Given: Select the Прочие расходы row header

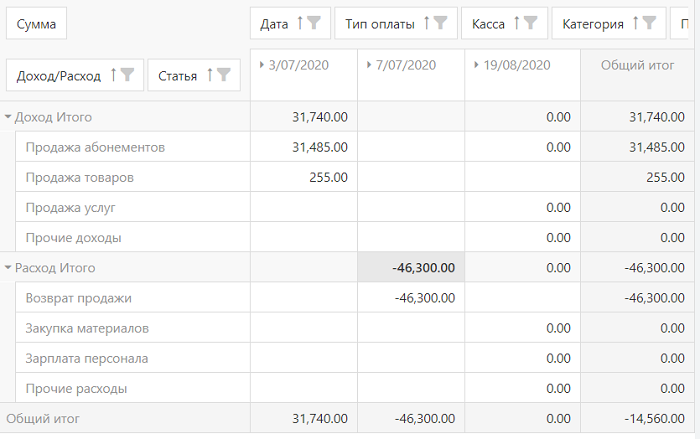Looking at the screenshot, I should click(x=133, y=389).
